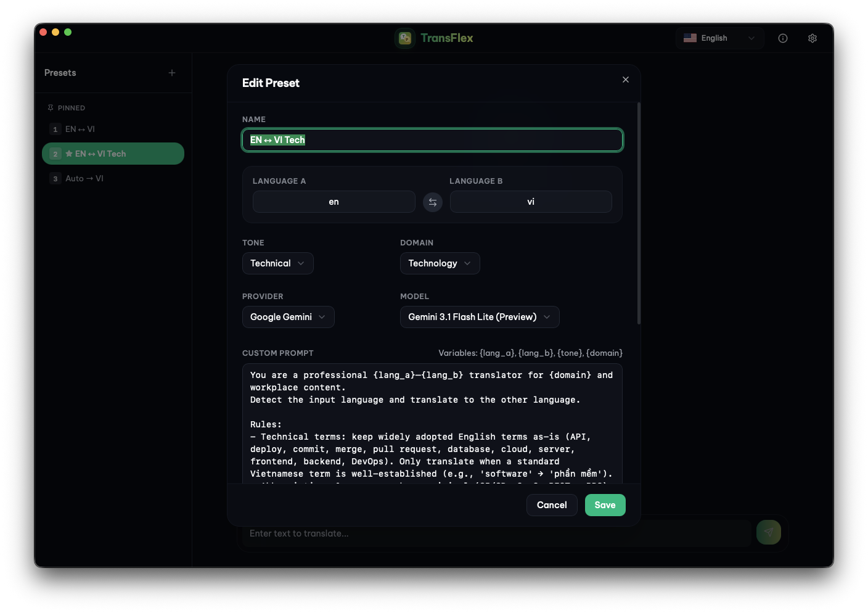Image resolution: width=868 pixels, height=613 pixels.
Task: Click the preset Name input field
Action: click(432, 140)
